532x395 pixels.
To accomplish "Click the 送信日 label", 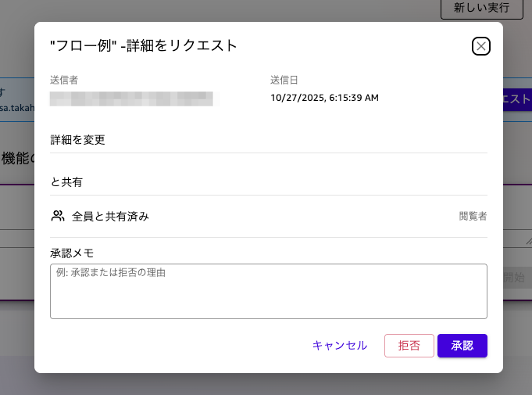I will tap(284, 80).
